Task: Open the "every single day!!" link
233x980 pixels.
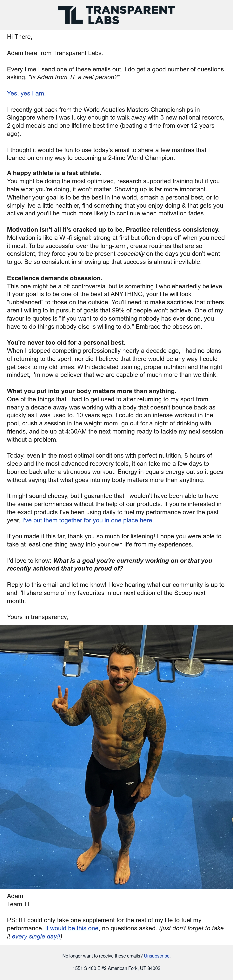Action: [x=36, y=936]
